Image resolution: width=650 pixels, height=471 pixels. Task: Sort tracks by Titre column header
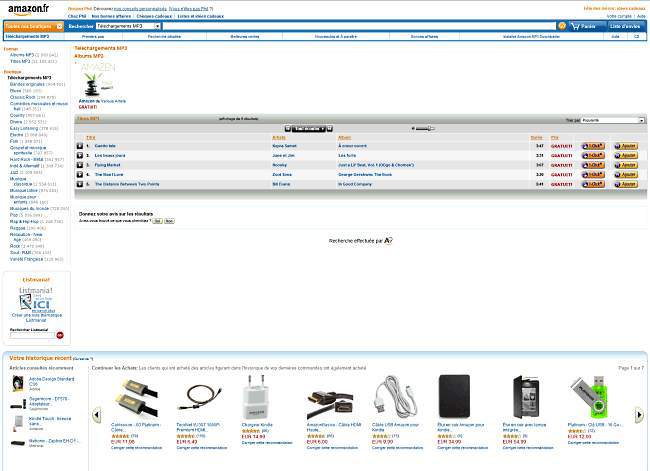point(91,138)
